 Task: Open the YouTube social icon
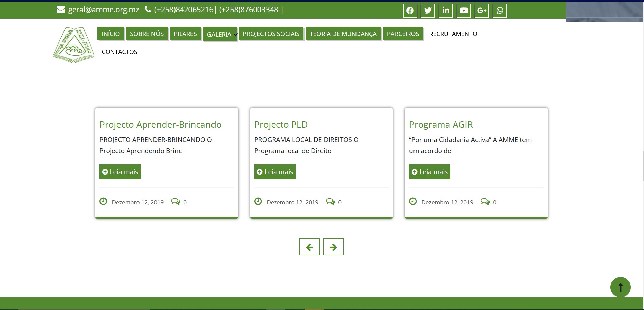point(464,11)
